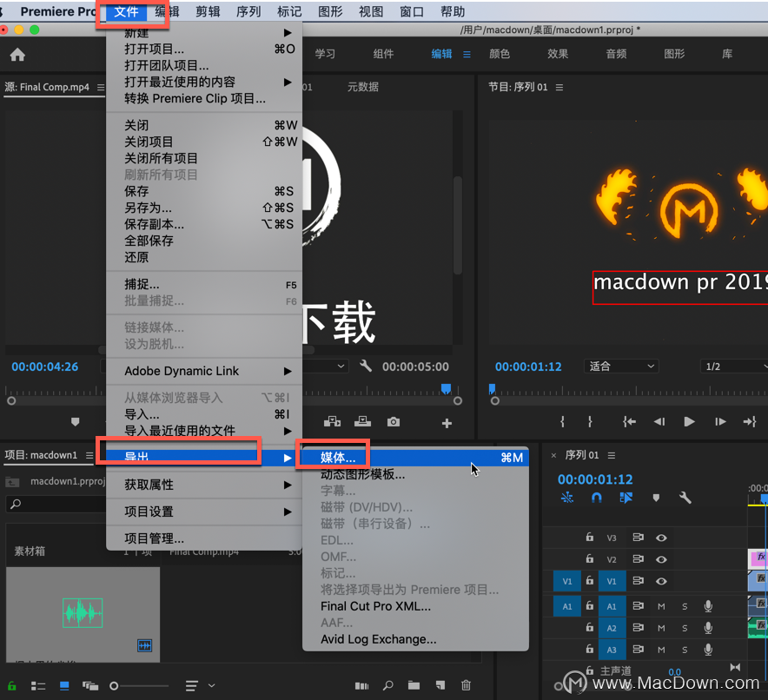The height and width of the screenshot is (700, 768).
Task: Click New Item icon in Project panel
Action: coord(440,685)
